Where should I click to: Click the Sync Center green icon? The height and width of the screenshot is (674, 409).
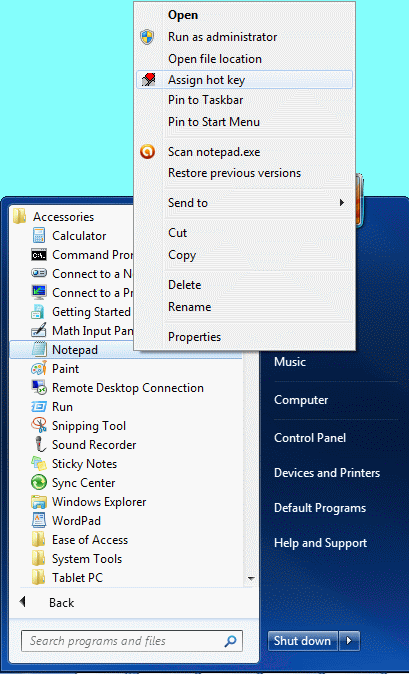[x=39, y=483]
